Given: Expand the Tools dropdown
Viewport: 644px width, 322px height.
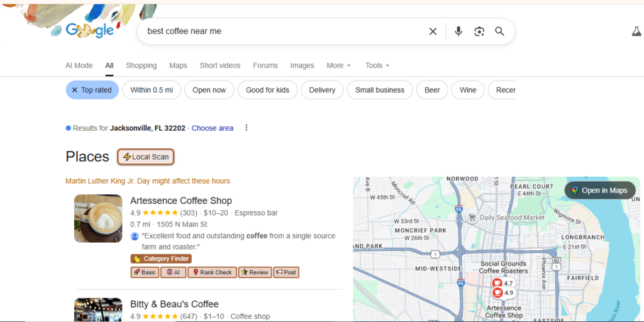Looking at the screenshot, I should click(x=377, y=65).
